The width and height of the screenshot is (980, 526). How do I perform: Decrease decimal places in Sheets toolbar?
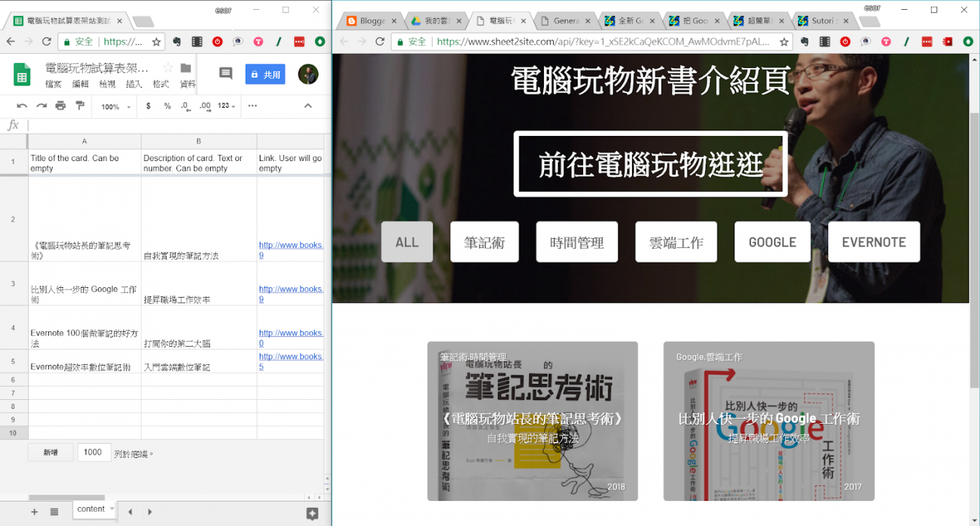coord(185,106)
